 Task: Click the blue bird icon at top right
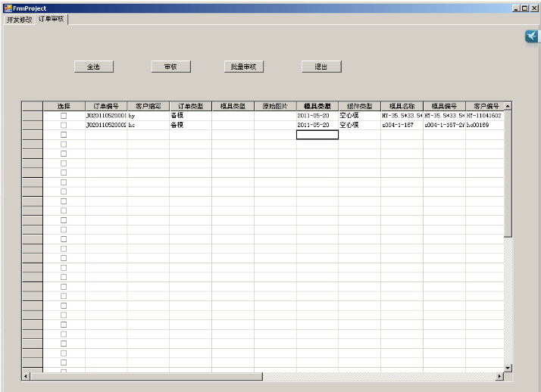tap(532, 37)
